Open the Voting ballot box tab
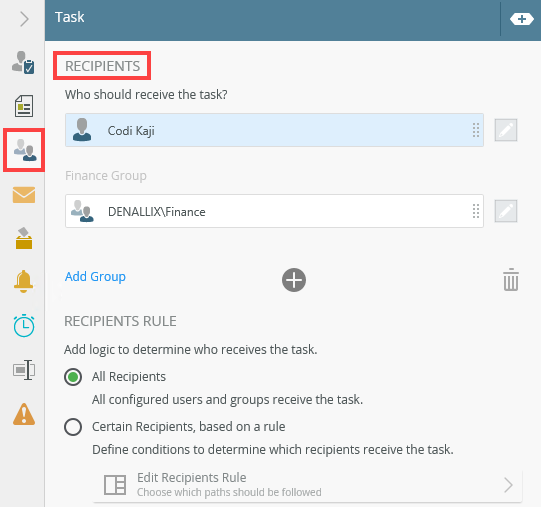 pyautogui.click(x=24, y=238)
